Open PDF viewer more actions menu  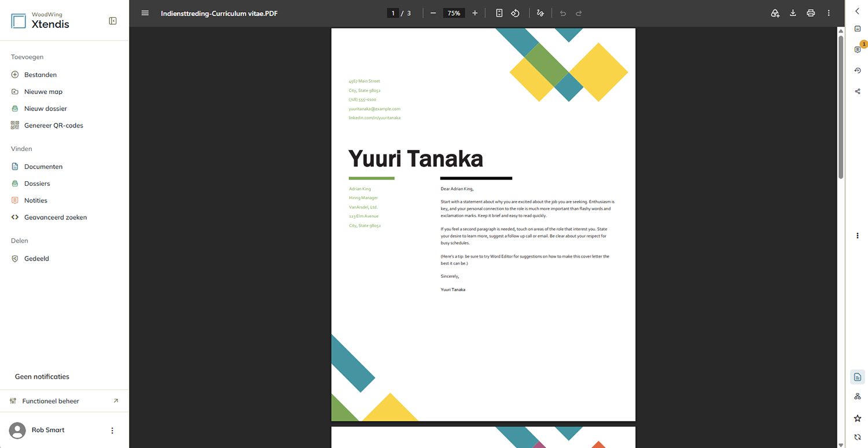coord(829,13)
